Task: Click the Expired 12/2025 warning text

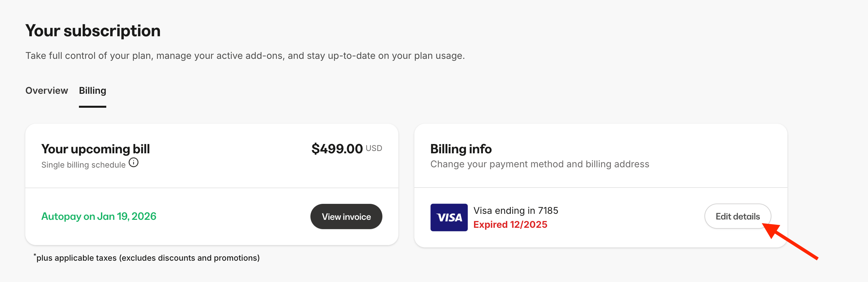Action: point(511,224)
